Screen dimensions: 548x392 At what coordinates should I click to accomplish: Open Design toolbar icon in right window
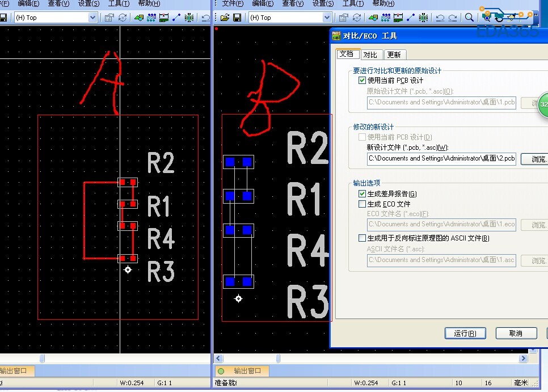tap(386, 18)
